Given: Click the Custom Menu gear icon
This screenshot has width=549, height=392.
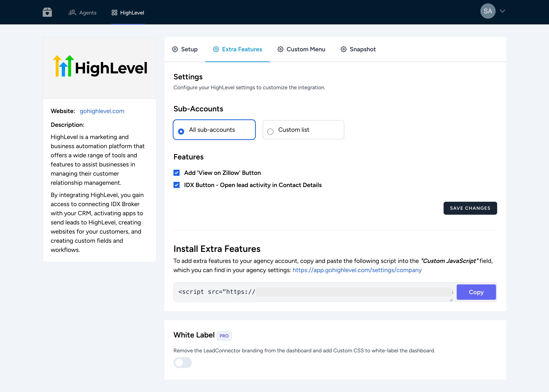Looking at the screenshot, I should tap(280, 49).
